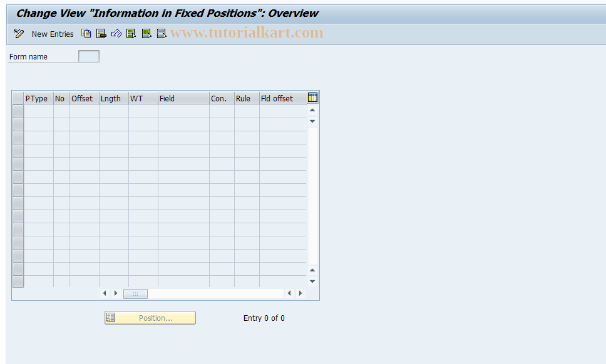The height and width of the screenshot is (364, 606).
Task: Click the first row PType cell
Action: [x=39, y=111]
